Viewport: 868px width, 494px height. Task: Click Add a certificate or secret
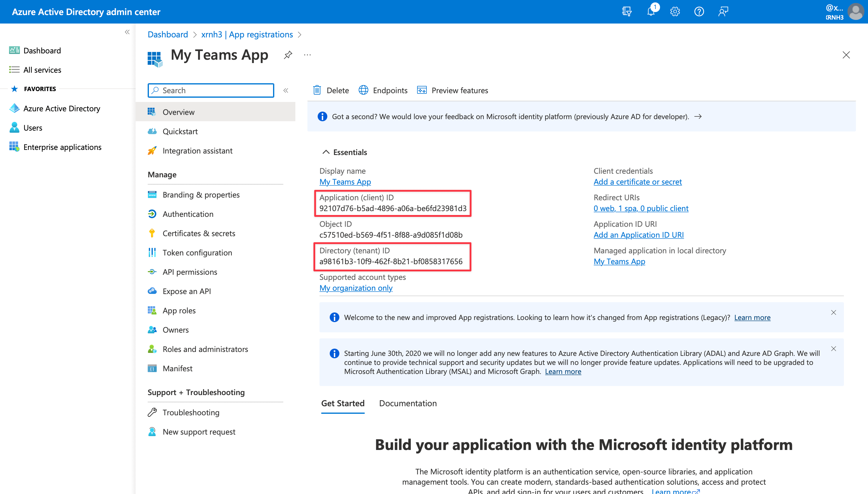click(637, 182)
